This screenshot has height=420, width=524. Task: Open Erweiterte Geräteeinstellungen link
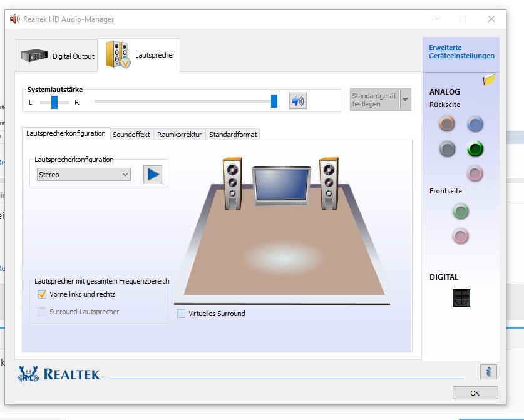[461, 52]
